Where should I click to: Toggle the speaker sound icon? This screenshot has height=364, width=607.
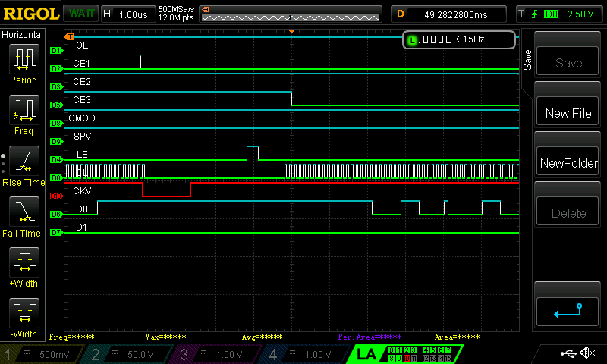(x=587, y=353)
